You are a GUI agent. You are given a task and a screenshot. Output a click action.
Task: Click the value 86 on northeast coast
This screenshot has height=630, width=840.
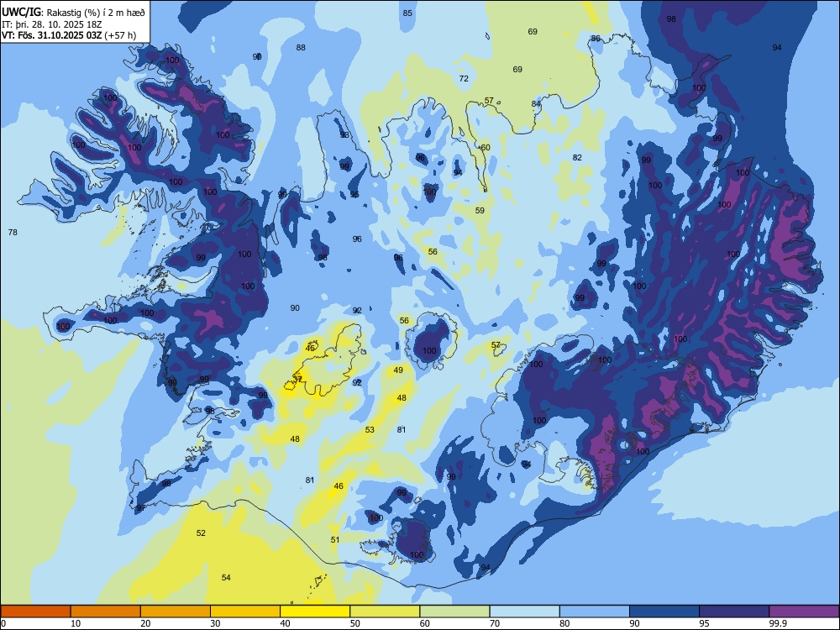[x=596, y=38]
